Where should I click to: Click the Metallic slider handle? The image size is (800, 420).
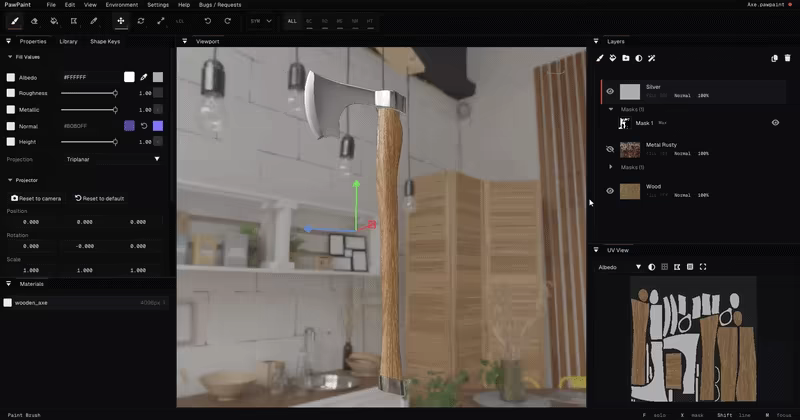click(x=115, y=110)
